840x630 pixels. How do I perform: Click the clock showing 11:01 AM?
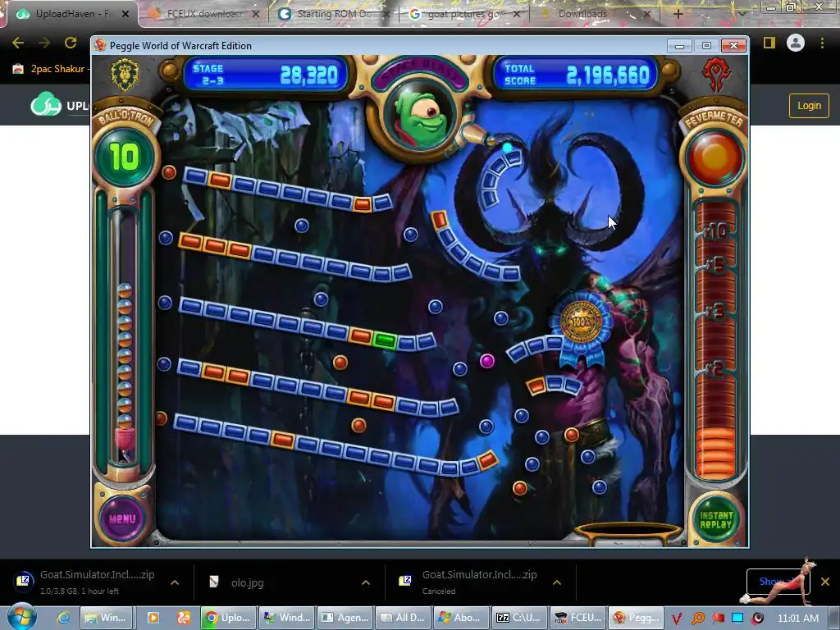click(797, 619)
